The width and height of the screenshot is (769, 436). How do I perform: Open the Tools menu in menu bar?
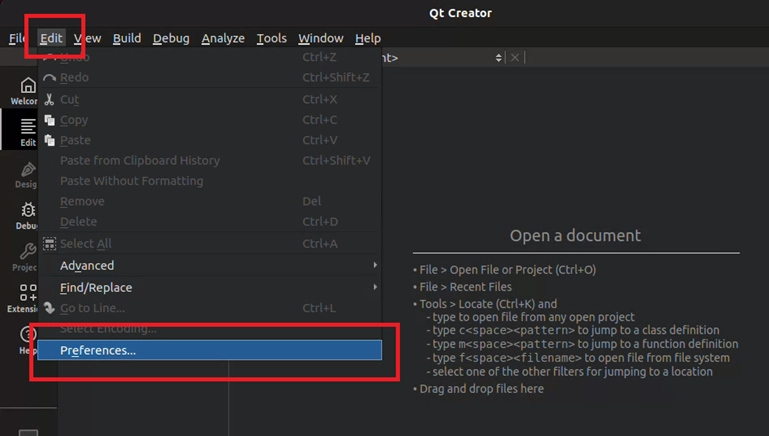pos(271,38)
